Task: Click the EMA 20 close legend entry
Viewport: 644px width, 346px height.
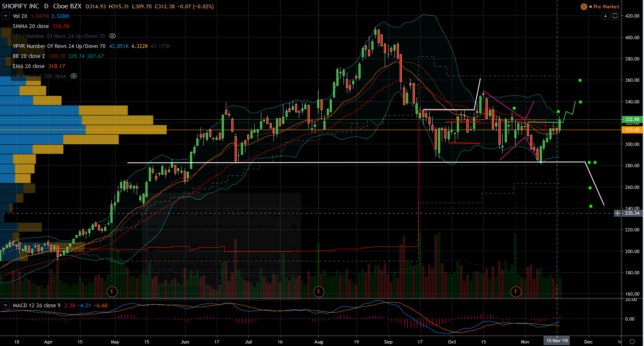Action: 28,66
